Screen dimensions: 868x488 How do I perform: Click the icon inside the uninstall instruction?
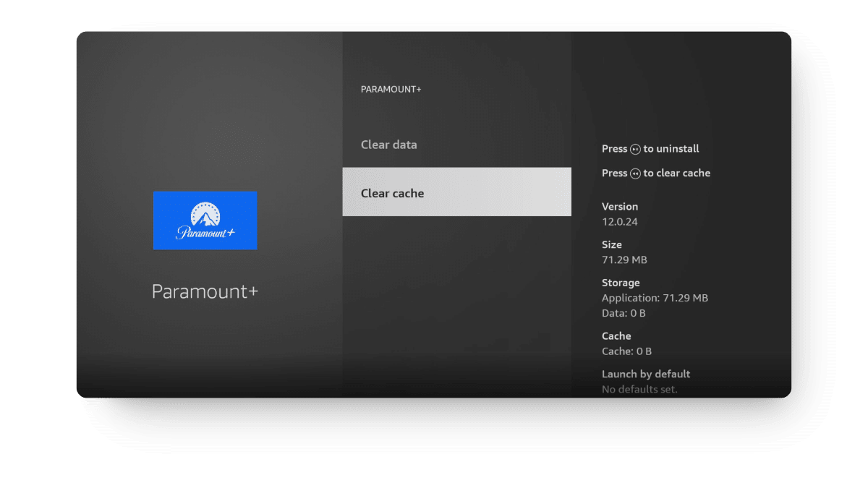[634, 149]
